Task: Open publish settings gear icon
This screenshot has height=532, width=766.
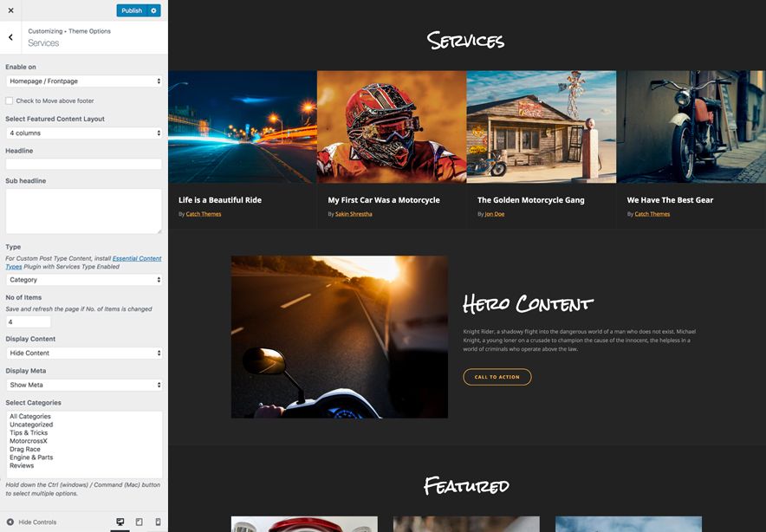Action: click(x=154, y=10)
